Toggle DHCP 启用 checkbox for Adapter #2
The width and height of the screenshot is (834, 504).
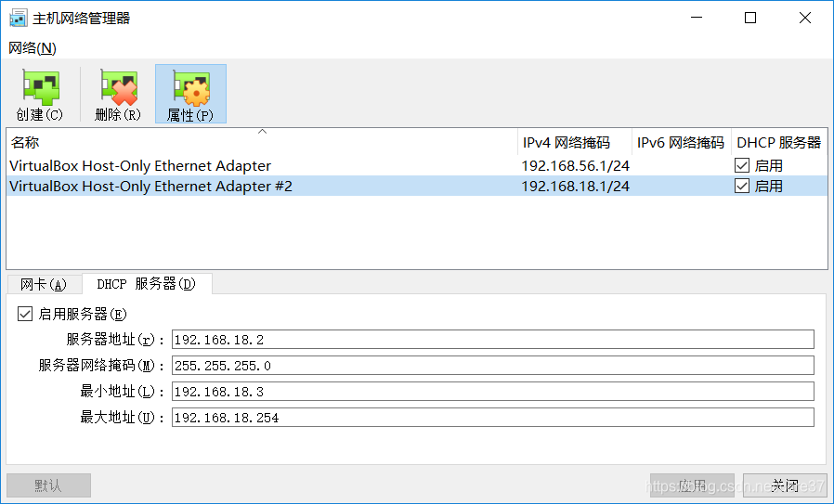tap(742, 186)
